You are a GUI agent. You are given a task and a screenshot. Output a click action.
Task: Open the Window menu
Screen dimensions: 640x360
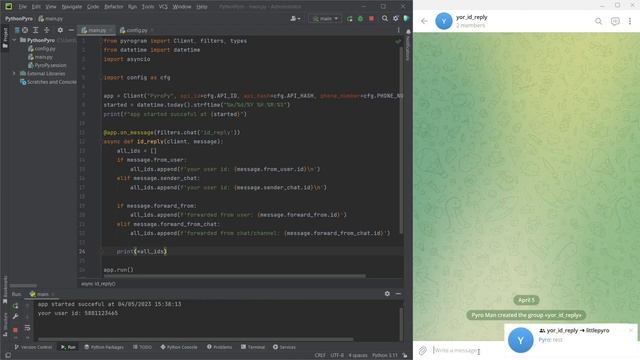tap(182, 7)
